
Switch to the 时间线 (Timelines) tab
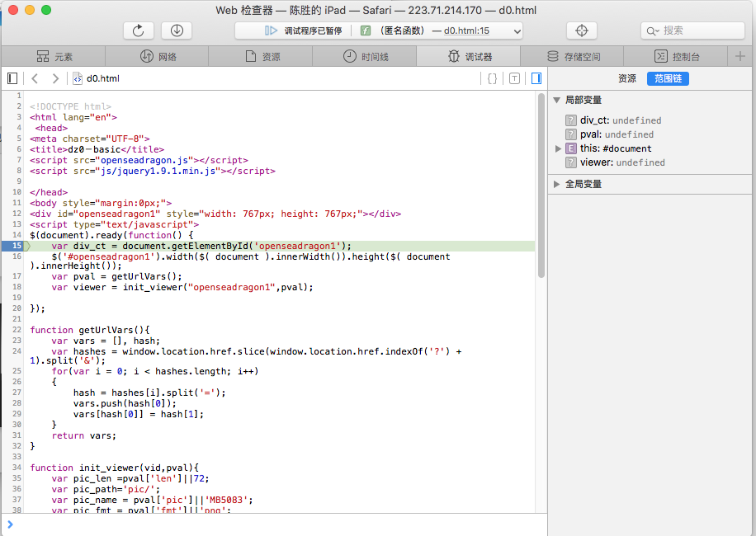pyautogui.click(x=365, y=57)
